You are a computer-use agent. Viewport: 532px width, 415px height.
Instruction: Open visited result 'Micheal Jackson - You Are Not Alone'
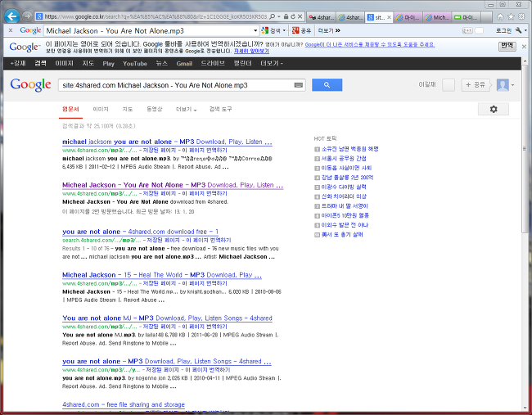[173, 185]
